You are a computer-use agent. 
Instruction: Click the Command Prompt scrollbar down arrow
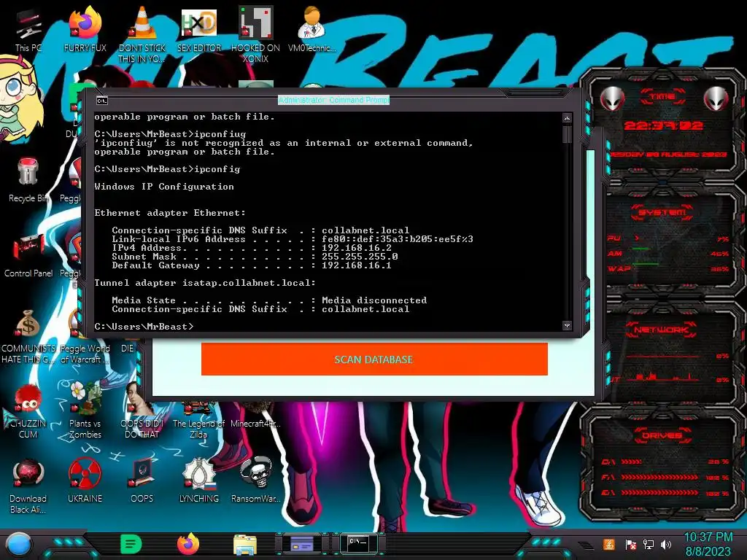567,326
